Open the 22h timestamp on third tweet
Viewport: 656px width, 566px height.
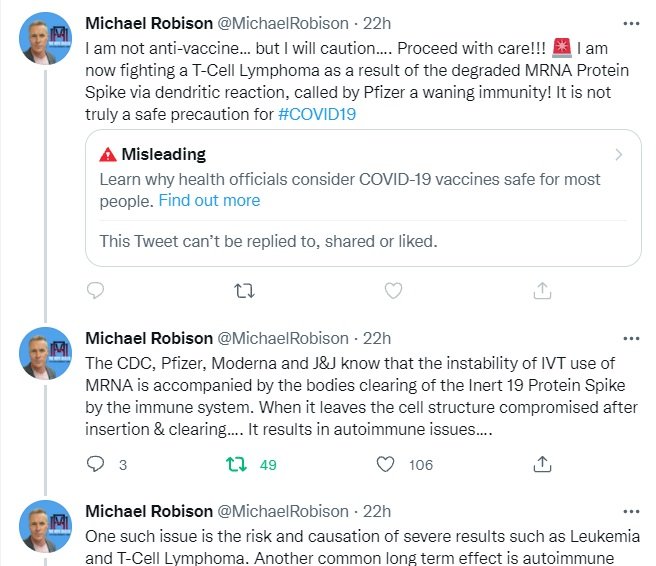coord(377,511)
